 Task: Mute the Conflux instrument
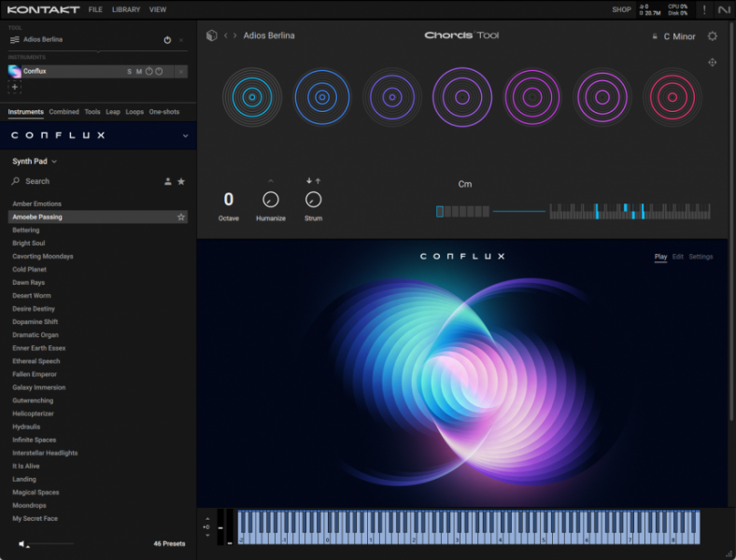(x=139, y=71)
